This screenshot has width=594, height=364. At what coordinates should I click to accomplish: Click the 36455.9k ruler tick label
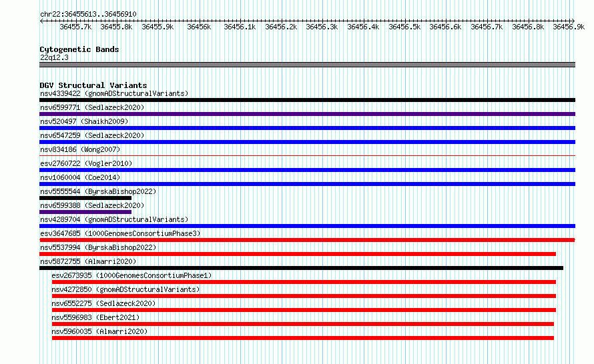pos(158,27)
